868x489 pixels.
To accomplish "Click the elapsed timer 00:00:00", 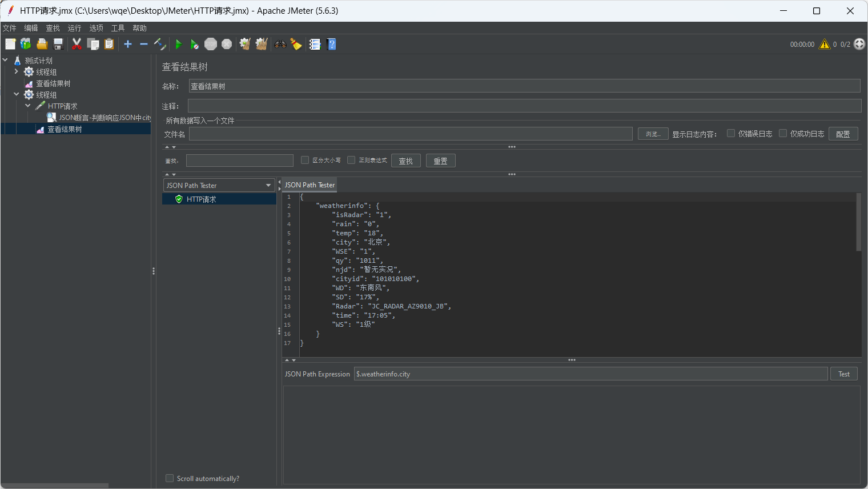I will coord(802,44).
